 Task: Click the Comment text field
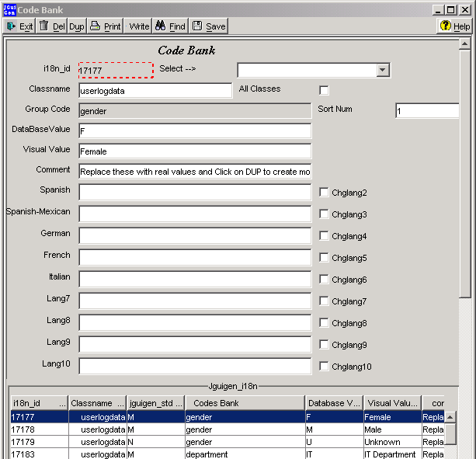(x=195, y=172)
